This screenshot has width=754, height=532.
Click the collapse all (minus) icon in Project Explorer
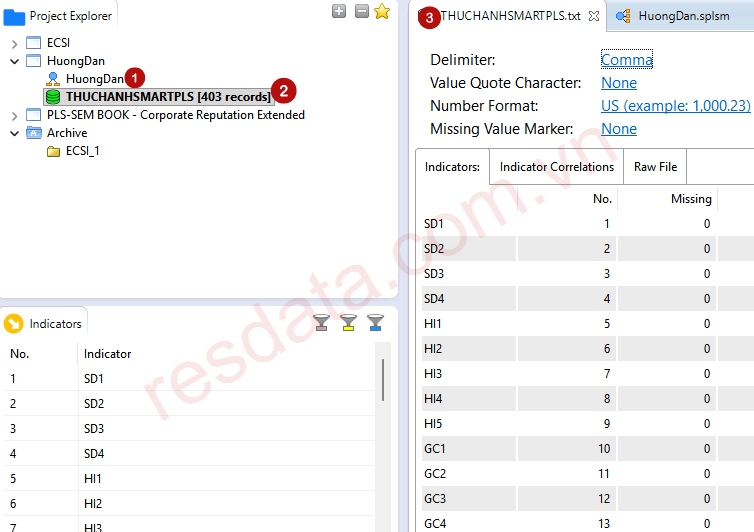pos(361,11)
